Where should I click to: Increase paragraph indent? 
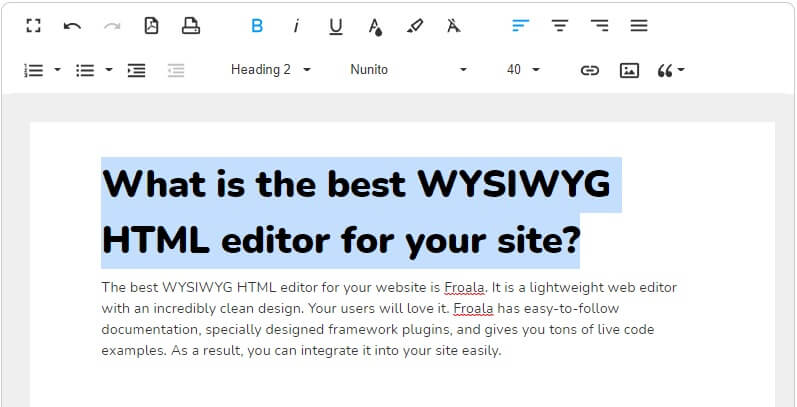(x=136, y=70)
